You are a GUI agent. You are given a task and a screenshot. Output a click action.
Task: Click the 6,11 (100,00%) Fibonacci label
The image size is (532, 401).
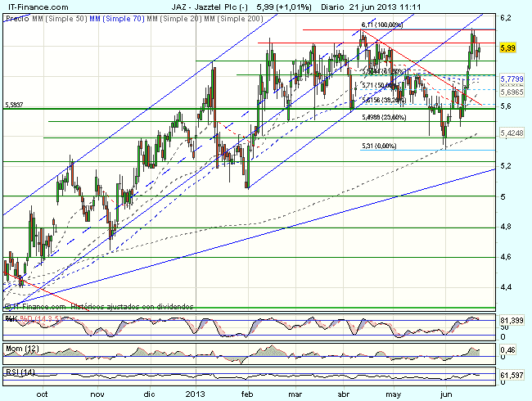(382, 25)
